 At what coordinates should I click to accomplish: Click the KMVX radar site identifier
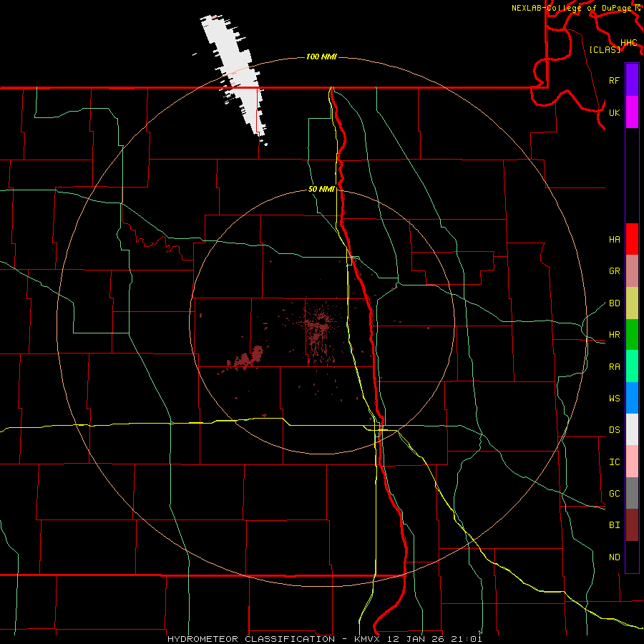368,639
